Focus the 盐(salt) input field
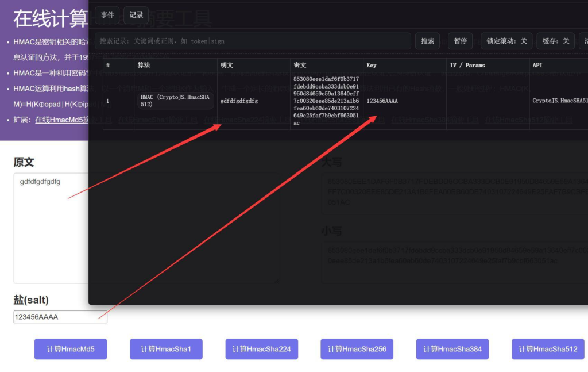This screenshot has height=372, width=588. pyautogui.click(x=60, y=317)
